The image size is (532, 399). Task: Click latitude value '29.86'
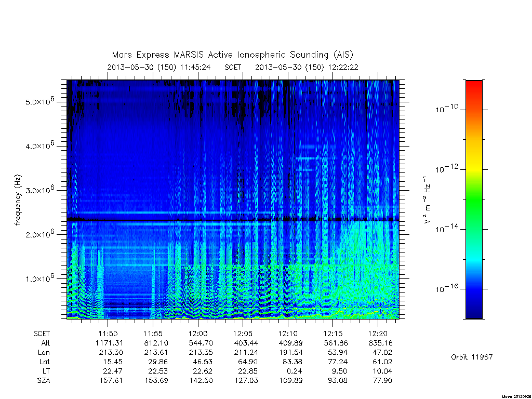pyautogui.click(x=158, y=362)
